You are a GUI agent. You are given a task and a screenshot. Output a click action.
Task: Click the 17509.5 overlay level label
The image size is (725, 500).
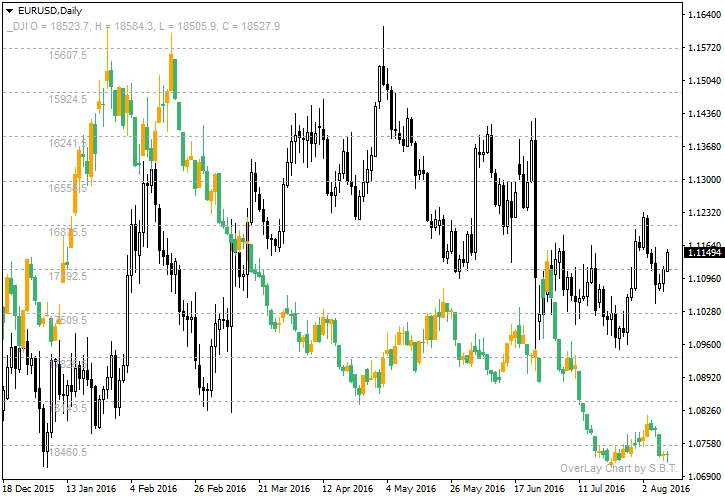(x=68, y=320)
